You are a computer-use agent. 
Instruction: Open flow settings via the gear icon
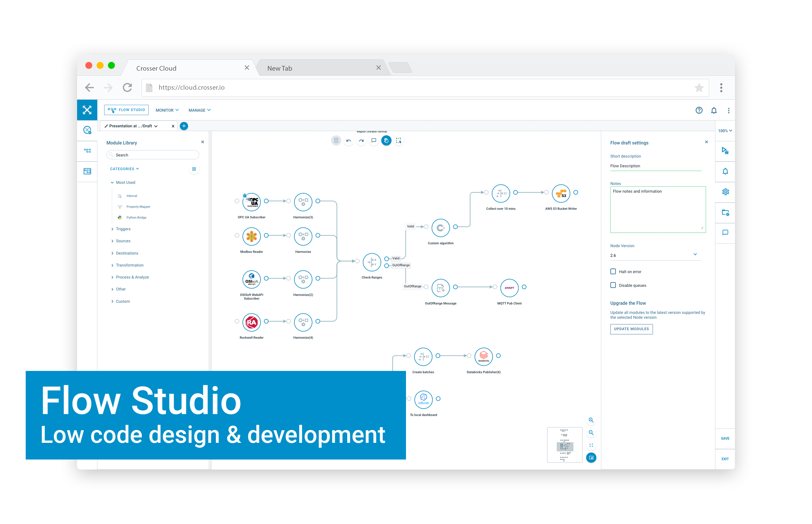point(725,192)
